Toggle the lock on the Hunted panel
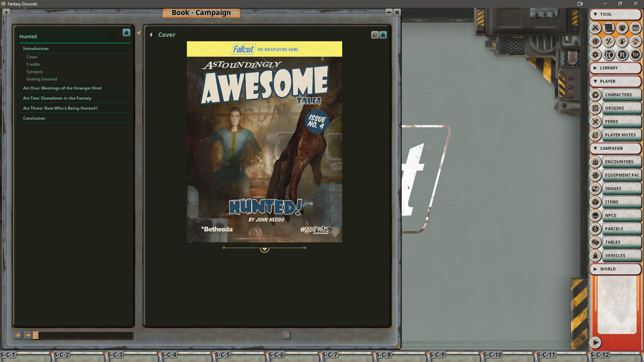Image resolution: width=644 pixels, height=362 pixels. tap(126, 33)
